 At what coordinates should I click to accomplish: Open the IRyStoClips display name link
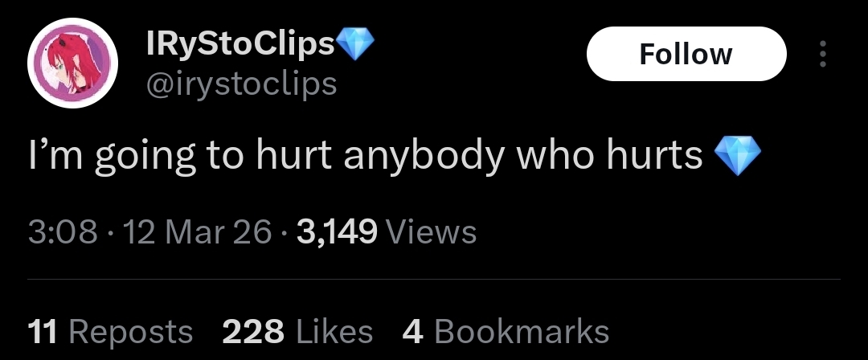pos(240,43)
